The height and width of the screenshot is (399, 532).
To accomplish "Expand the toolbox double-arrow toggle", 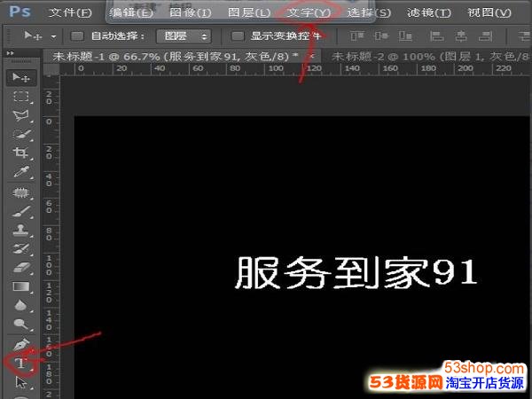I will (x=11, y=53).
